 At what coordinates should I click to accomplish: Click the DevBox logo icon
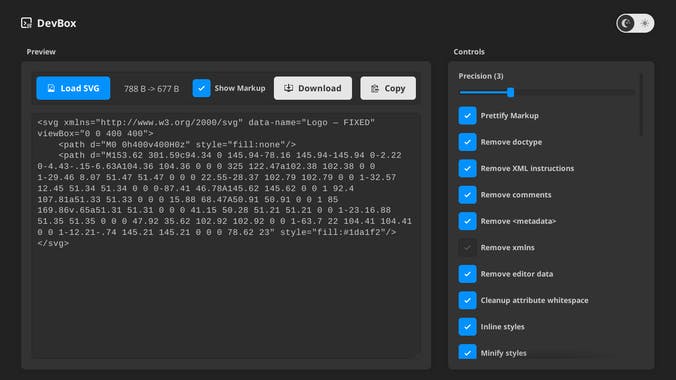point(26,23)
